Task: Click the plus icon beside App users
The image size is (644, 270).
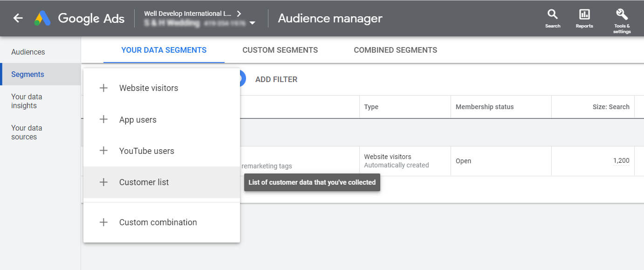Action: 103,120
